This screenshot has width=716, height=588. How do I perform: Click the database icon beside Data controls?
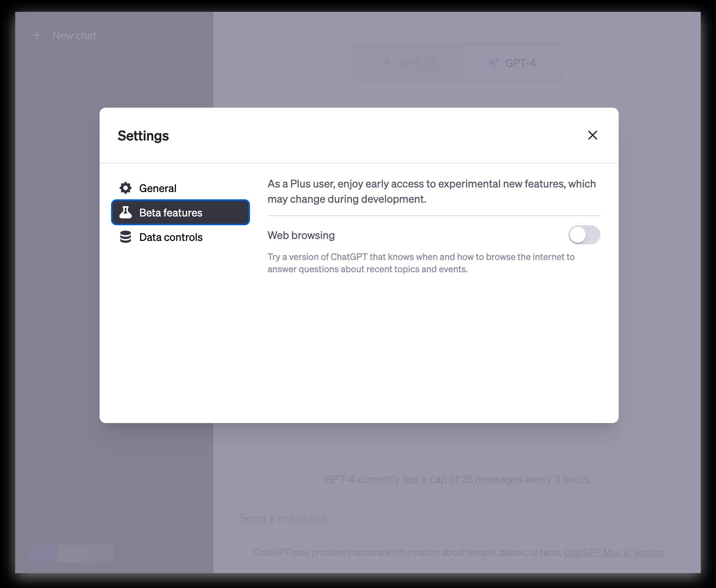click(126, 237)
